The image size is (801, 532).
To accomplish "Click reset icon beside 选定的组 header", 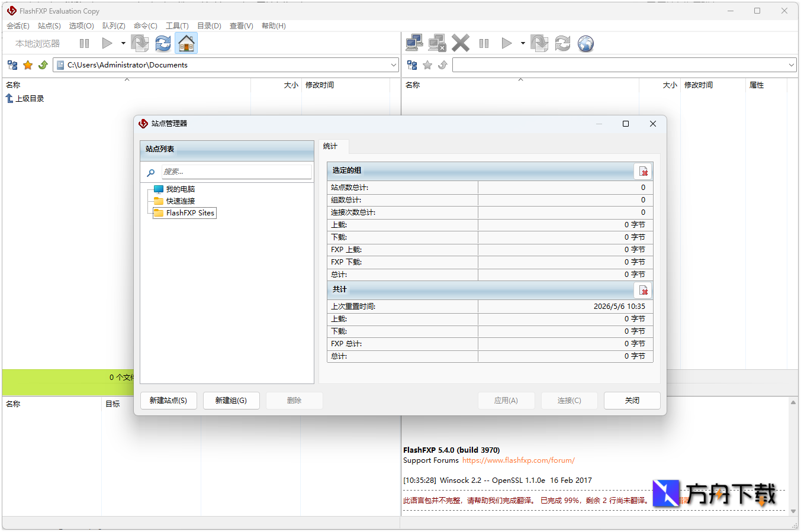I will (644, 172).
